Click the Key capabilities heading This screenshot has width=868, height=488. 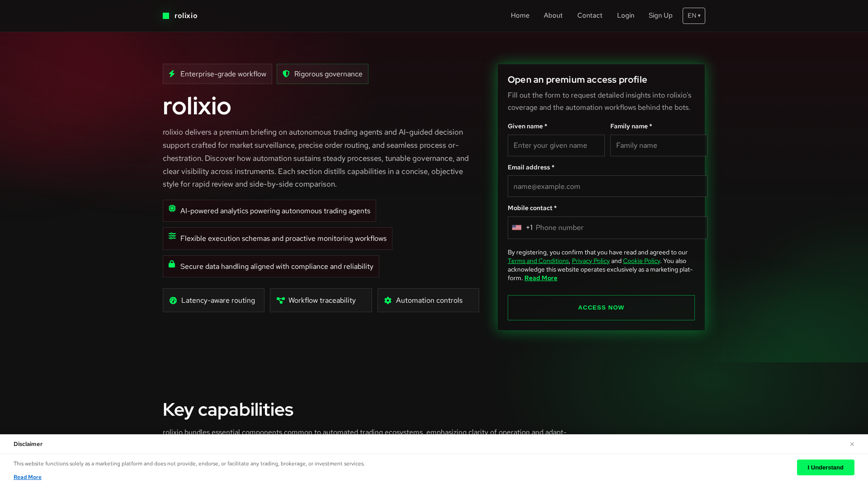(228, 410)
